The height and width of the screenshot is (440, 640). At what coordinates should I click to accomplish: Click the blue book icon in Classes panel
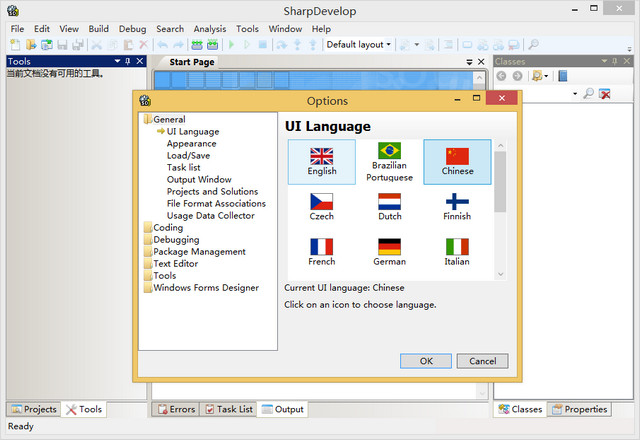[563, 76]
